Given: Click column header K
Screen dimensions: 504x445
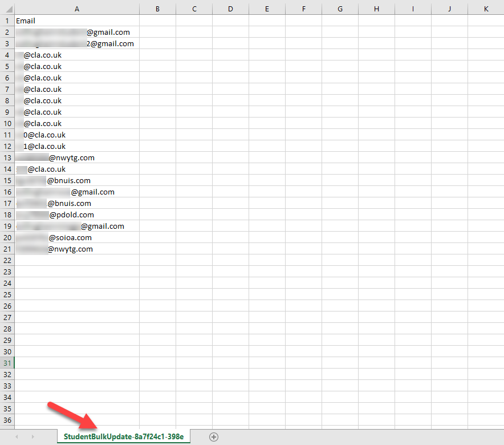Looking at the screenshot, I should tap(486, 9).
